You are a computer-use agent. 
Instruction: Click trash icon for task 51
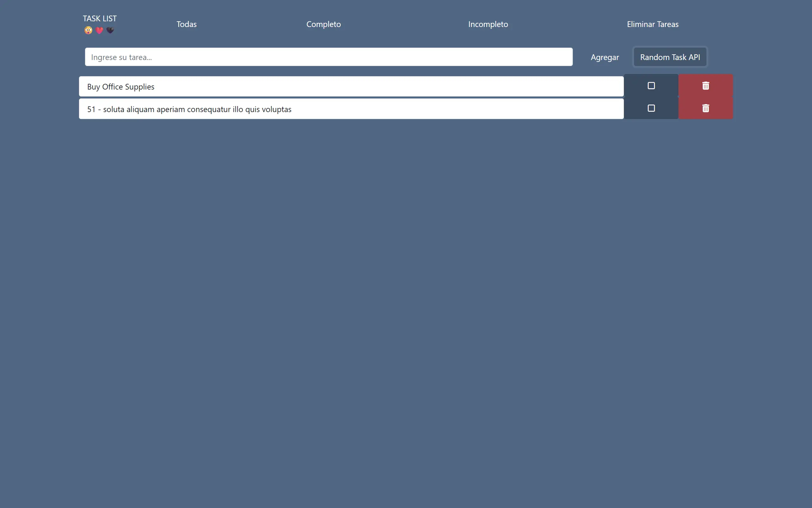(x=705, y=108)
